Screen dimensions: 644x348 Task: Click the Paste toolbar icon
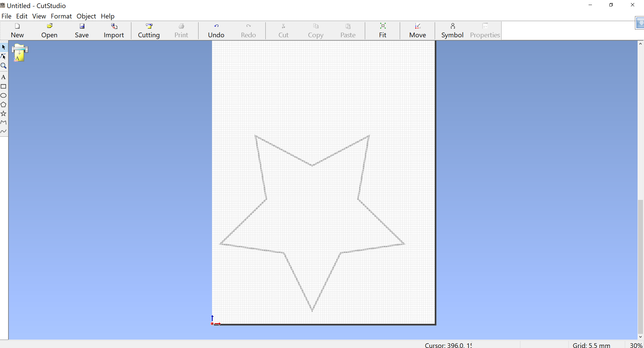[348, 31]
